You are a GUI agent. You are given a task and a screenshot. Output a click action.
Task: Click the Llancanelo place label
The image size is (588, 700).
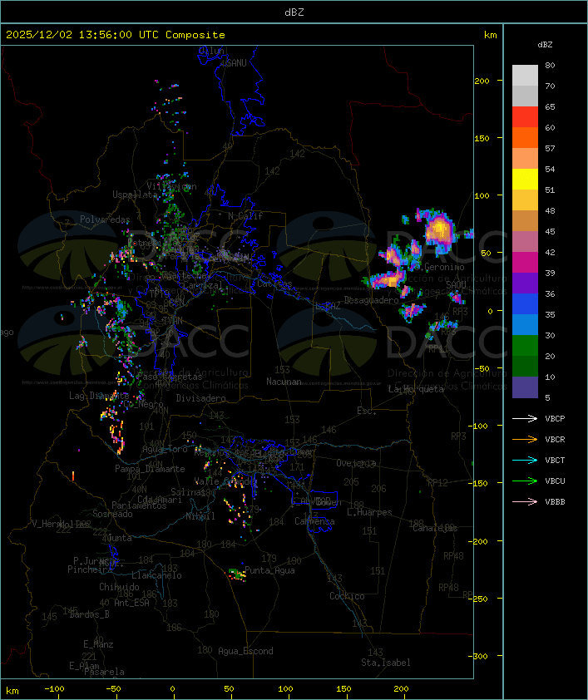156,576
